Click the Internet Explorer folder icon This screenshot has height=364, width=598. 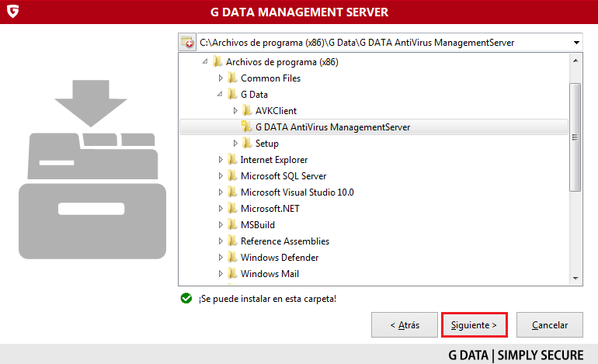tap(232, 160)
